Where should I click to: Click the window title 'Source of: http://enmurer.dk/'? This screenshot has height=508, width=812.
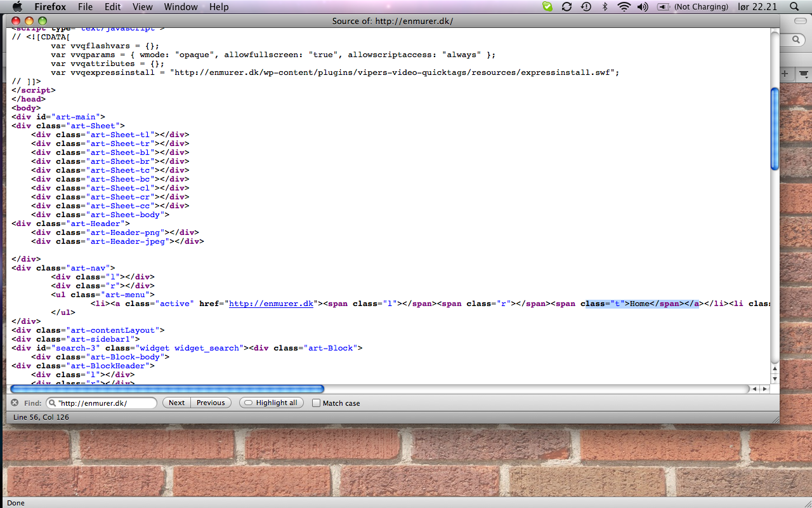tap(393, 21)
